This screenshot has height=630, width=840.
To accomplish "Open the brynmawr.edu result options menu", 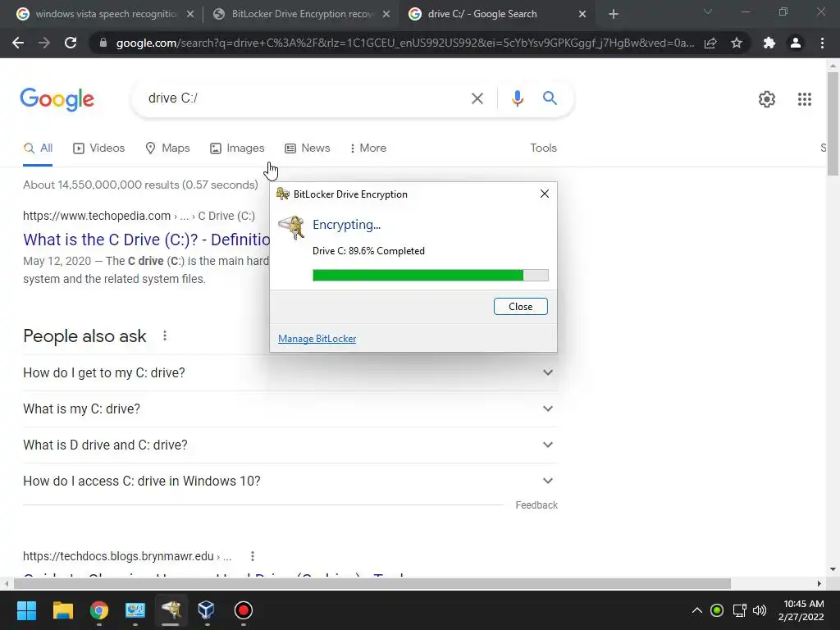I will [x=253, y=556].
